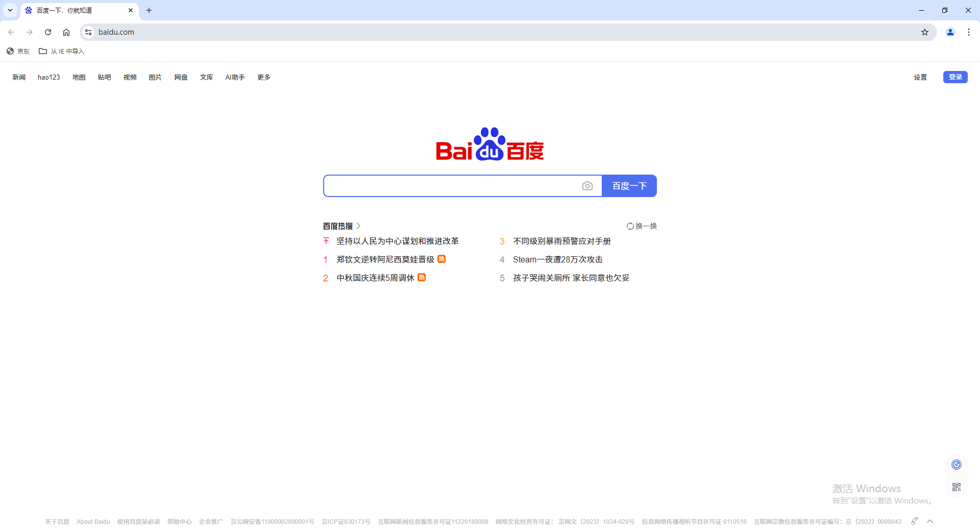
Task: Click the 百度一下 search button
Action: point(629,186)
